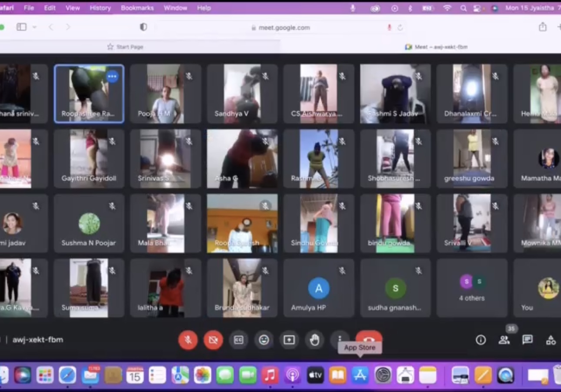Open App Store from the Dock

[x=360, y=375]
